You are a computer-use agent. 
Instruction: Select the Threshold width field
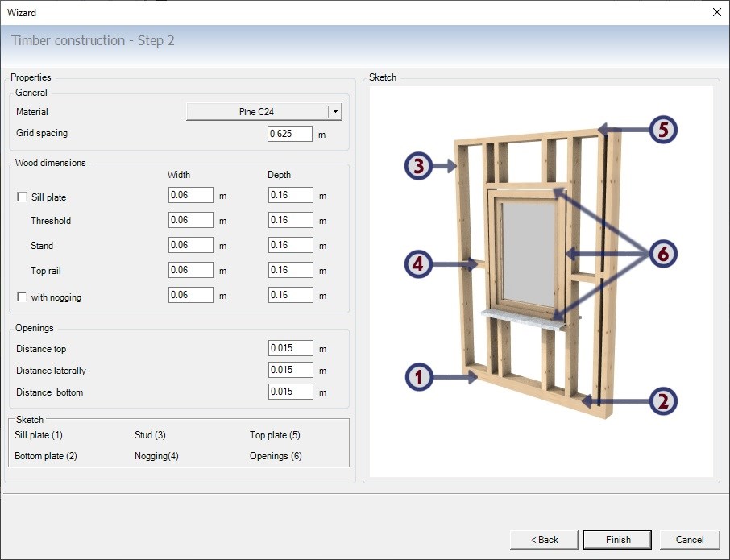click(190, 220)
